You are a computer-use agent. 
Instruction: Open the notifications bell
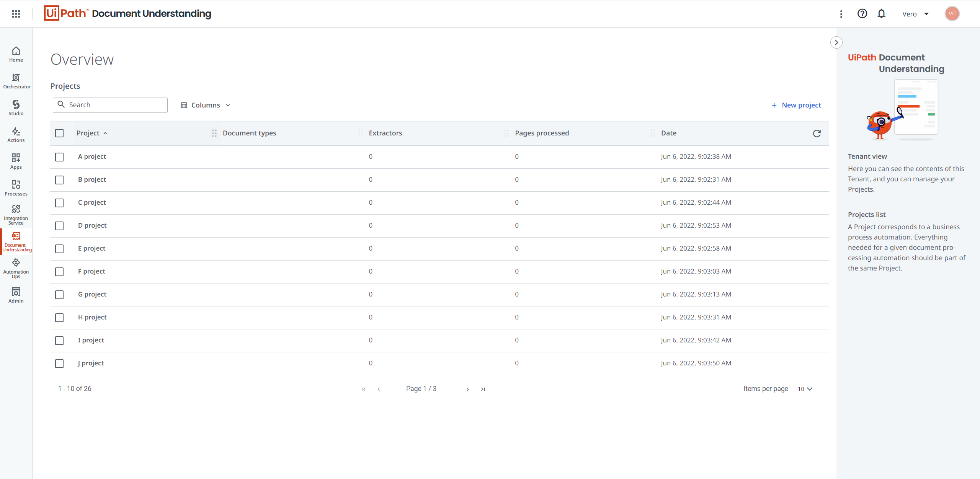(x=882, y=14)
